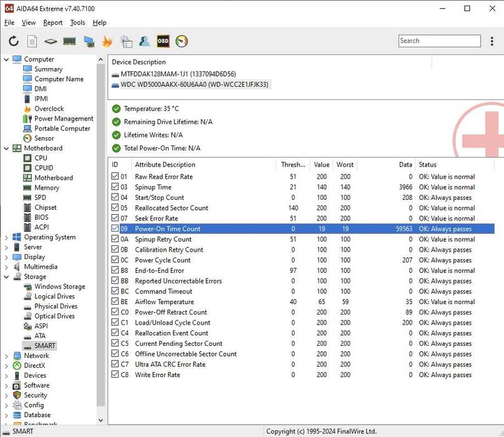Click the Refresh toolbar icon
504x437 pixels.
[14, 41]
